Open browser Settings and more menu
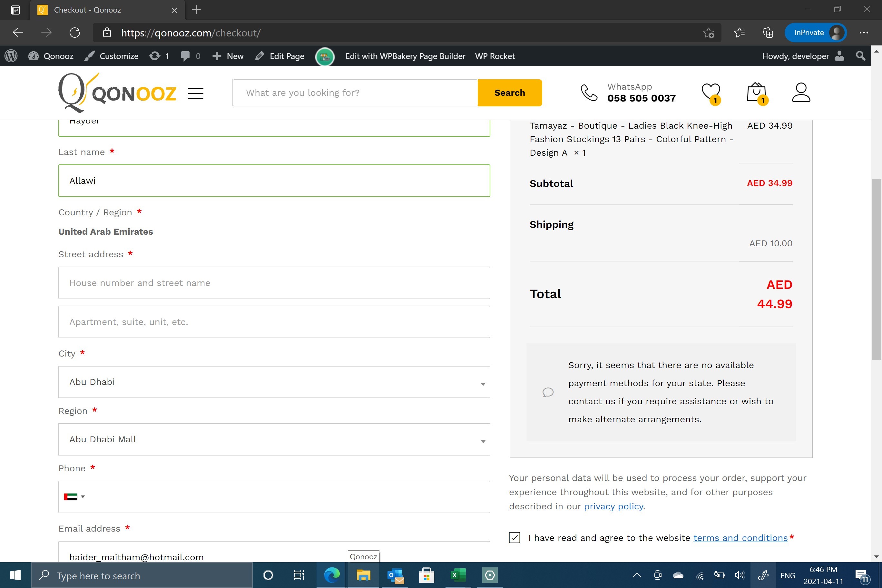Image resolution: width=882 pixels, height=588 pixels. [x=864, y=33]
